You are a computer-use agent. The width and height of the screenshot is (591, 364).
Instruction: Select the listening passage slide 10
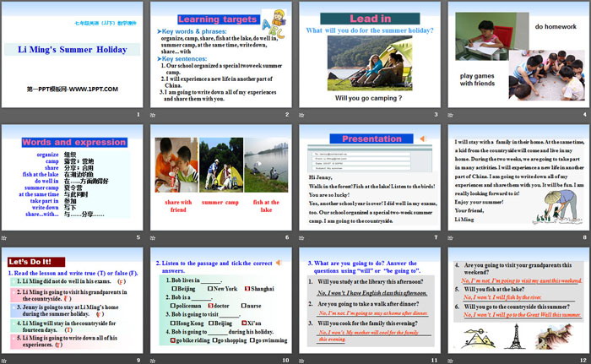click(221, 301)
